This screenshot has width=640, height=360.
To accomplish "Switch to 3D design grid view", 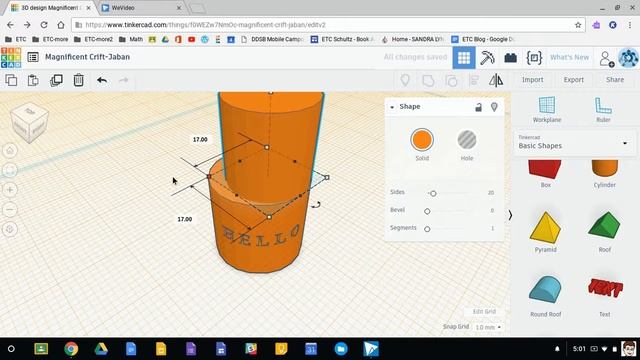I will point(464,58).
